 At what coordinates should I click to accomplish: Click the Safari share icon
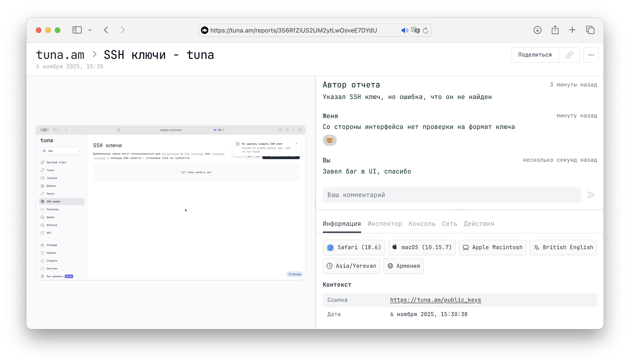[x=555, y=30]
